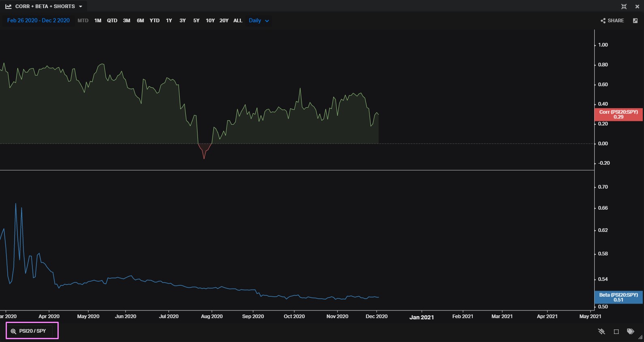The height and width of the screenshot is (342, 644).
Task: Toggle the Corr (PSI20:SPY) red label
Action: [618, 115]
